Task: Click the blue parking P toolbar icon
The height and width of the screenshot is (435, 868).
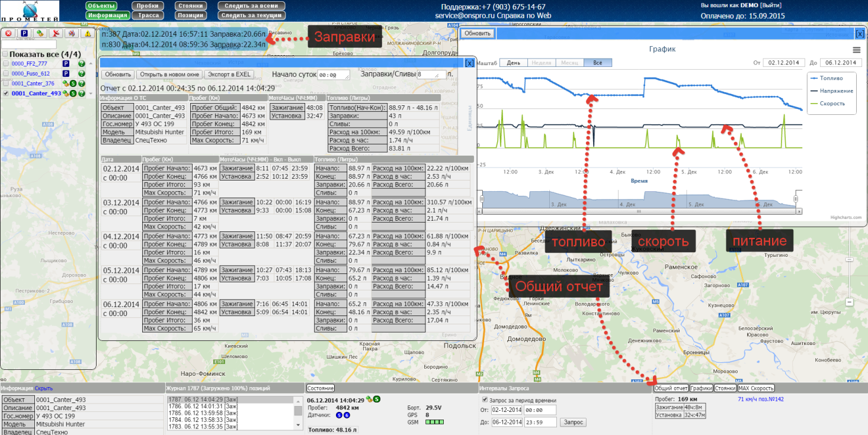Action: [24, 34]
